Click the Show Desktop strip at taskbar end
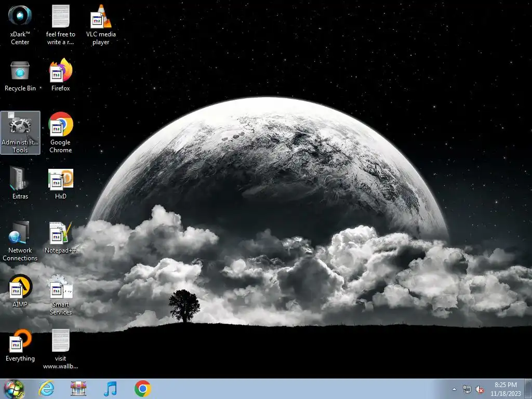 (x=528, y=389)
